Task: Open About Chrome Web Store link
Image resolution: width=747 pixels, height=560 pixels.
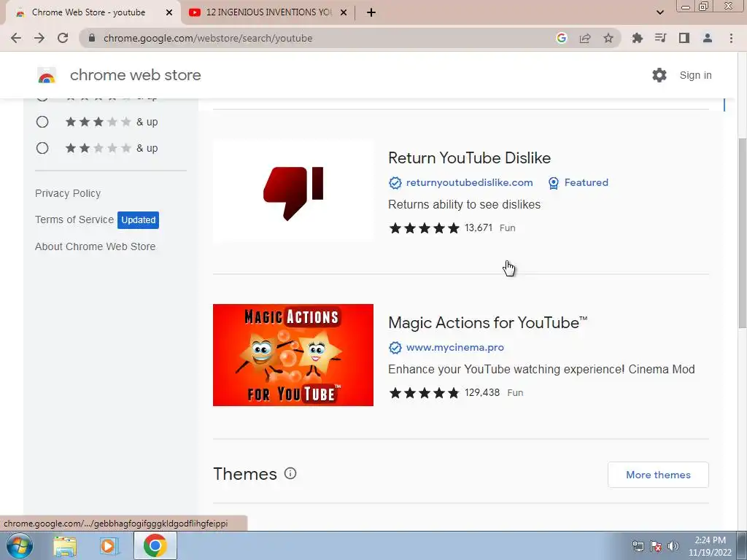Action: [x=96, y=246]
